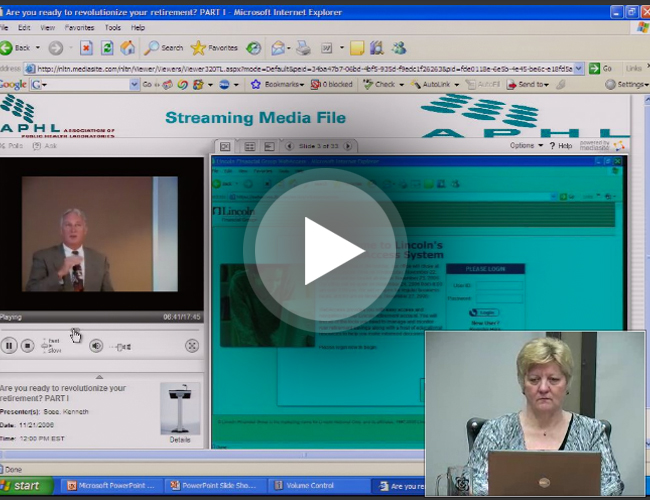Click the fast/slow playback speed control
Viewport: 650px width, 500px height.
[51, 346]
